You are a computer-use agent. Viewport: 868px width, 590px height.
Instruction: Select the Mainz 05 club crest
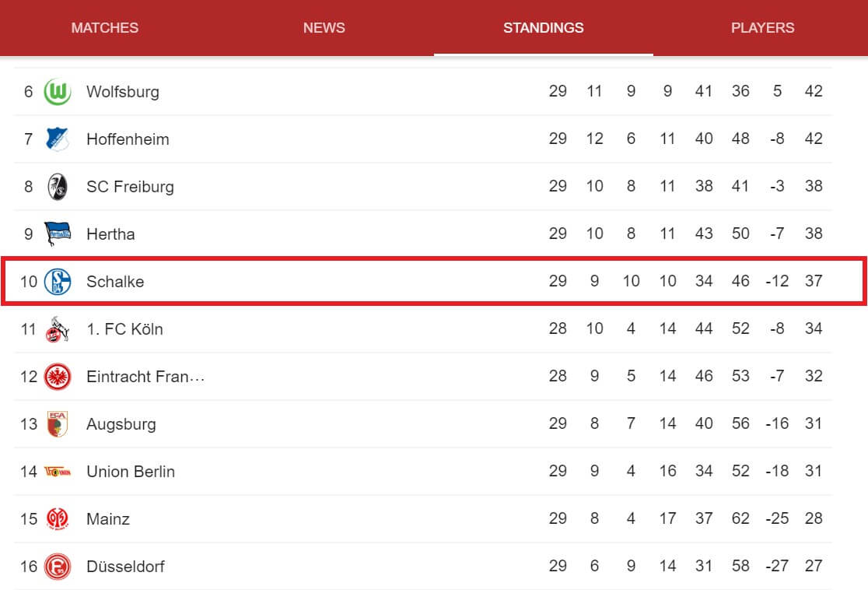click(x=58, y=519)
